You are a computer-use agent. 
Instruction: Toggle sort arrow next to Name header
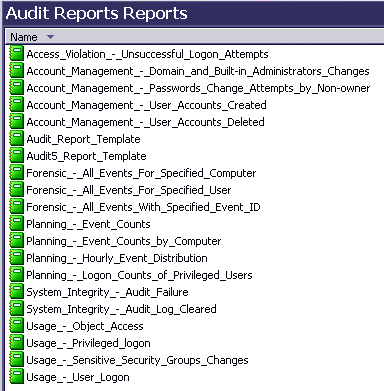pyautogui.click(x=50, y=37)
